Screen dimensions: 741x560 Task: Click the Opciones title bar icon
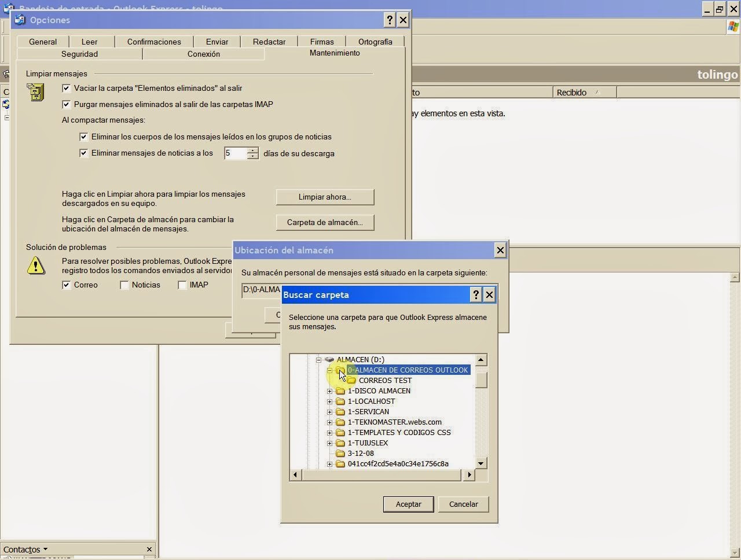coord(20,20)
